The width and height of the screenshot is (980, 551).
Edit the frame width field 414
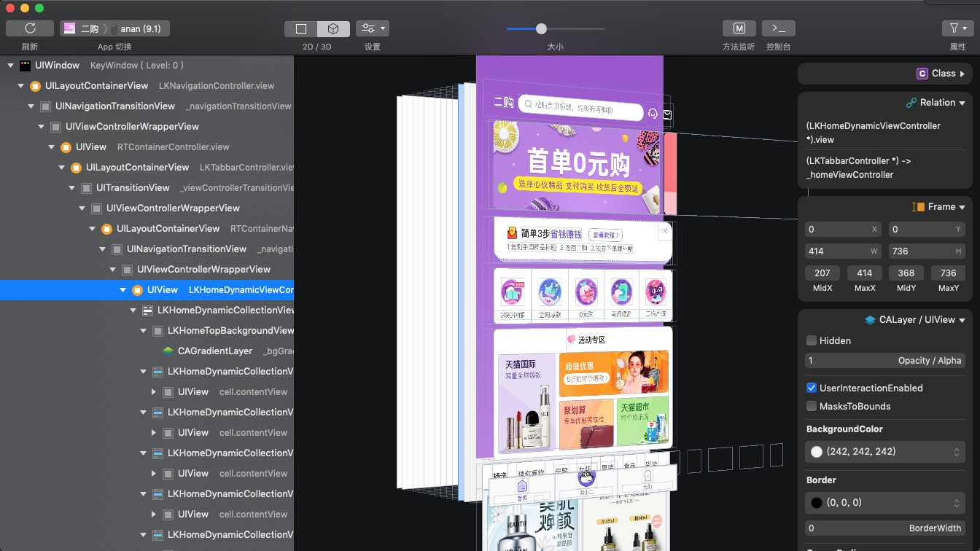[x=842, y=251]
